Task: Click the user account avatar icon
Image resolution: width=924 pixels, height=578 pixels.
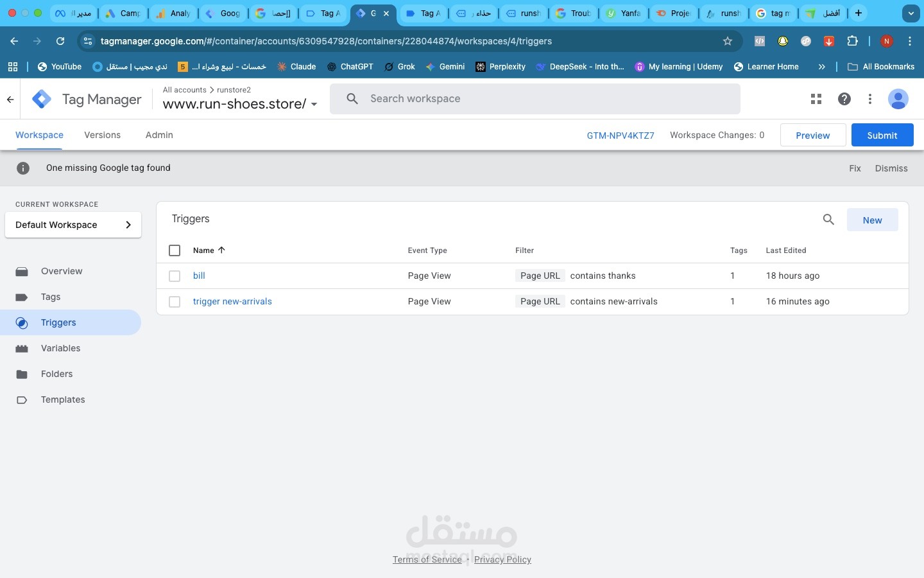Action: tap(898, 99)
